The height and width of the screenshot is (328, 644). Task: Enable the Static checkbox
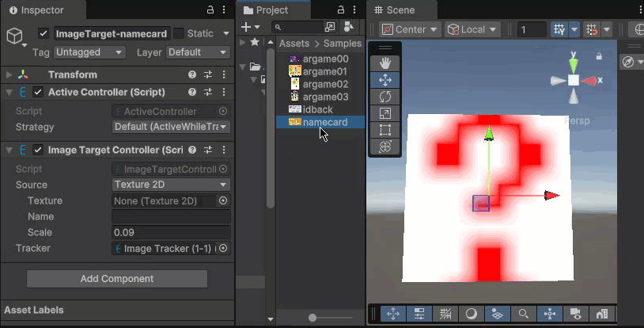[x=179, y=33]
